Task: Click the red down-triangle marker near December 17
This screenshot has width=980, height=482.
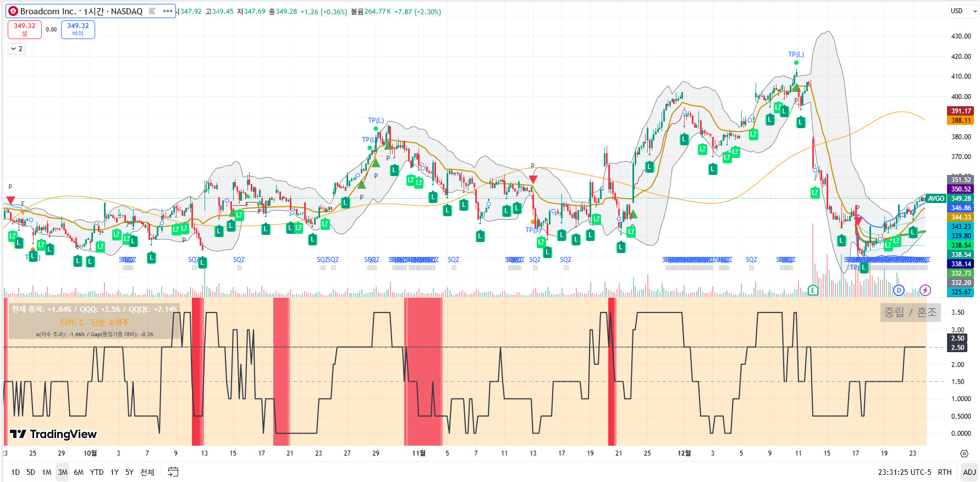Action: pos(858,221)
